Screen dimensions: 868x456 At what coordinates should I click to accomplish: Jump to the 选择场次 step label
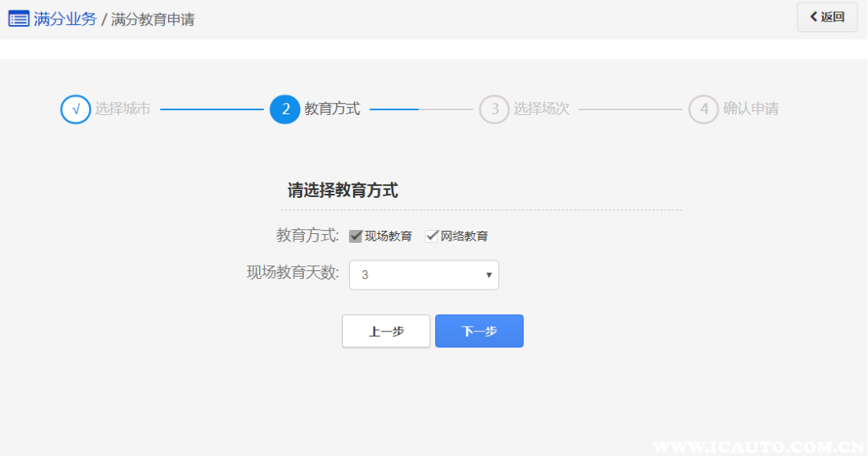541,109
